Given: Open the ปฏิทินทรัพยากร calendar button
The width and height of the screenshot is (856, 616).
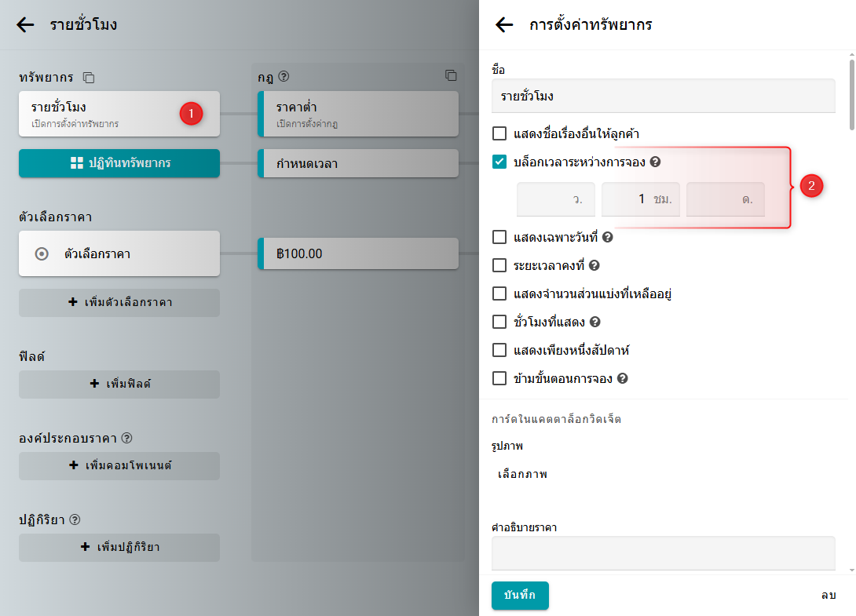Looking at the screenshot, I should [119, 163].
